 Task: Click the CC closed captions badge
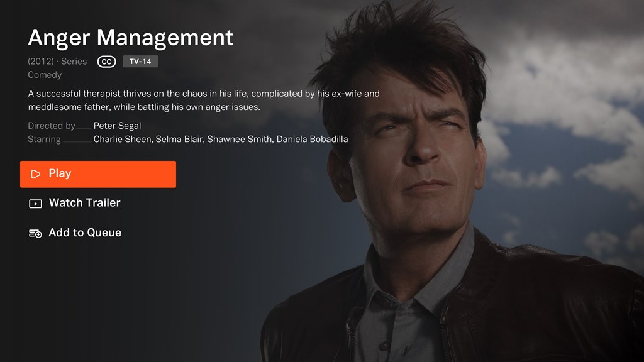[106, 62]
